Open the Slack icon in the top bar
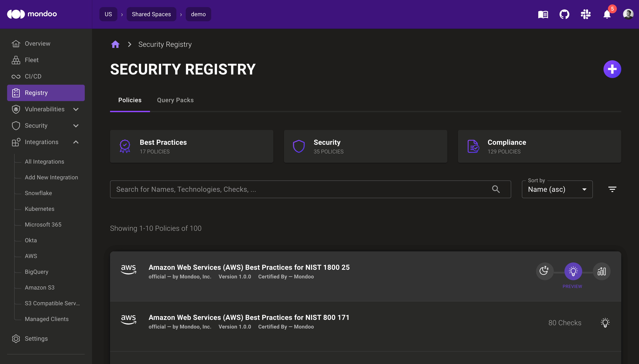 pyautogui.click(x=586, y=14)
